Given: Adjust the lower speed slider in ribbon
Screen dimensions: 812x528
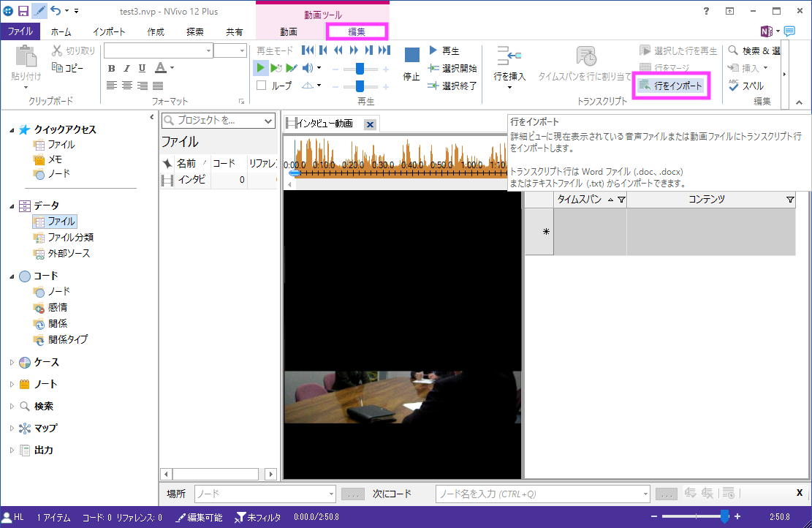Looking at the screenshot, I should 360,86.
